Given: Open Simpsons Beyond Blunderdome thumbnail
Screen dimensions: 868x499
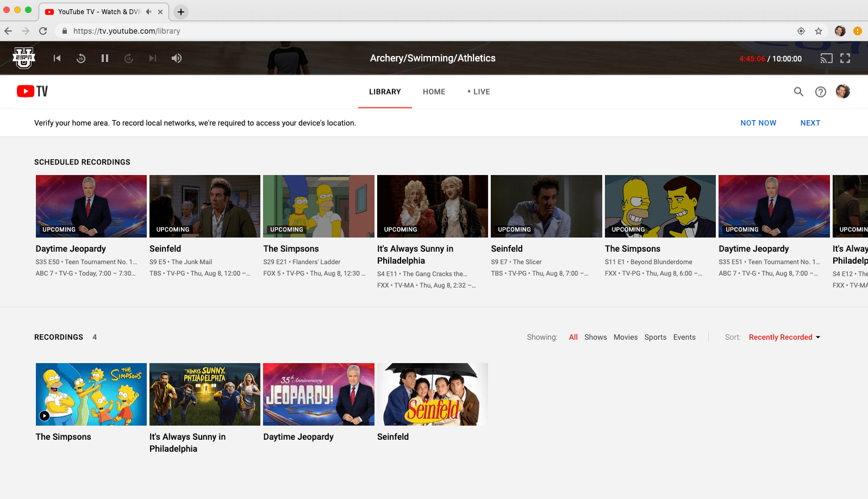Looking at the screenshot, I should pyautogui.click(x=660, y=206).
